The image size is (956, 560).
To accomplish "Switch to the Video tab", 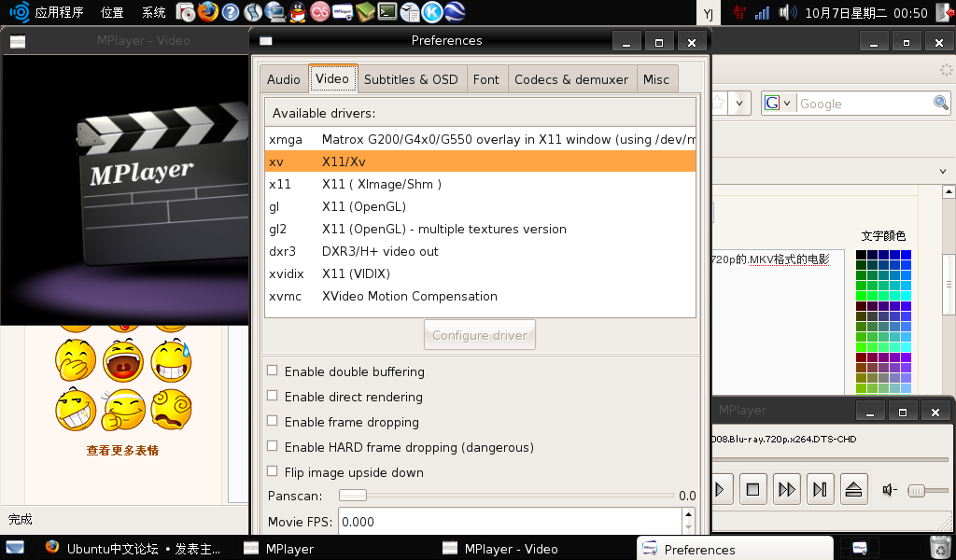I will click(x=332, y=78).
